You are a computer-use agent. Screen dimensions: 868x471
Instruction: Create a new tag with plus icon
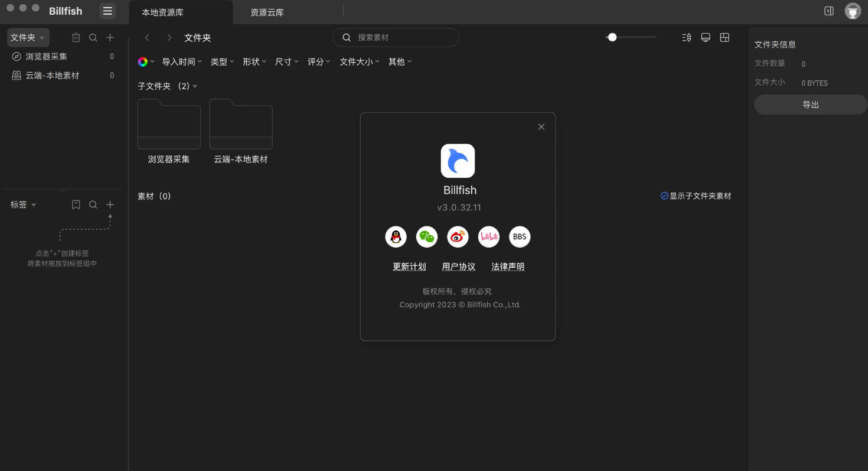click(x=110, y=204)
